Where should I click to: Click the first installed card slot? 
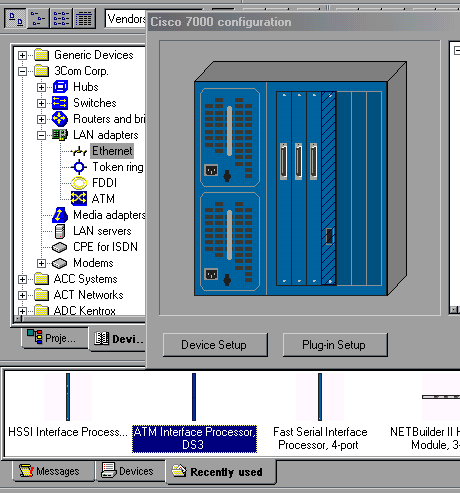284,188
